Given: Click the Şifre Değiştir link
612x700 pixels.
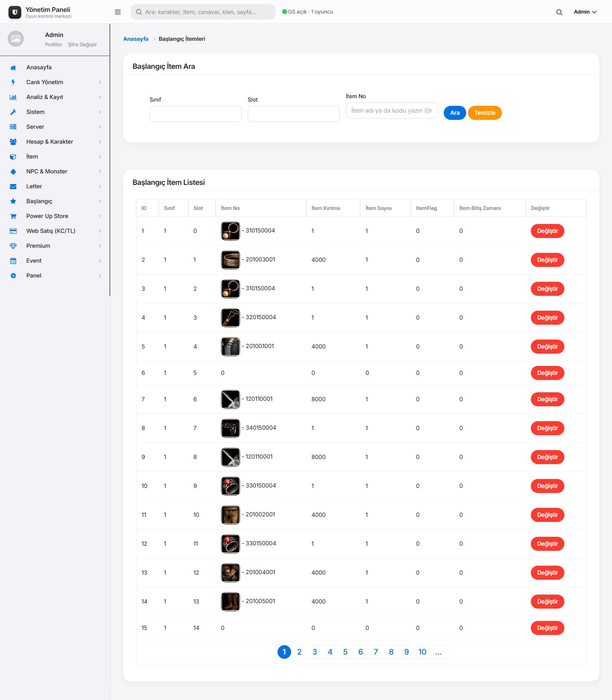Looking at the screenshot, I should [x=82, y=45].
